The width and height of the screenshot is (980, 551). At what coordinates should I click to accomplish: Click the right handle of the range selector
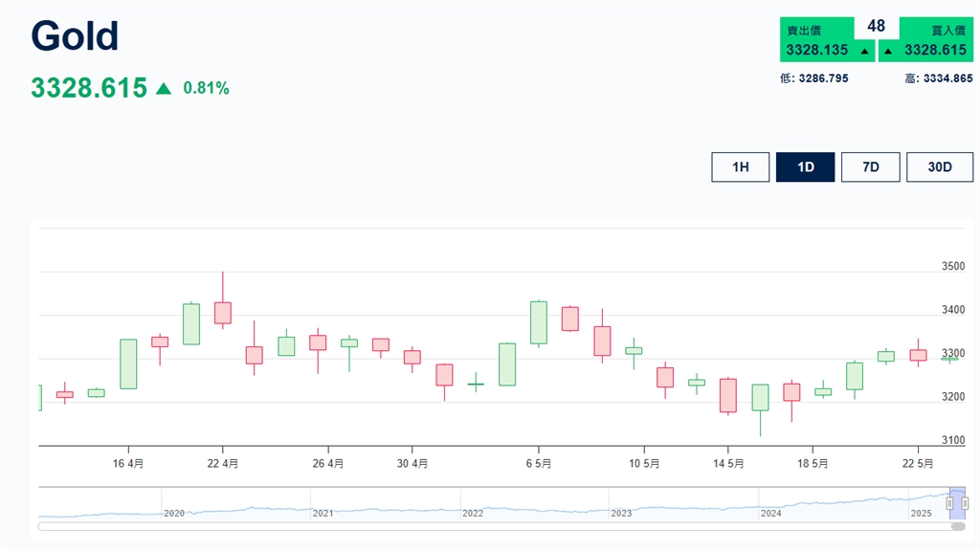965,503
